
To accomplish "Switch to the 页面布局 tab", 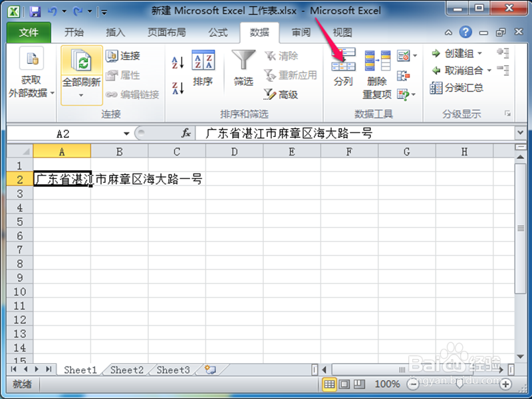I will coord(167,33).
